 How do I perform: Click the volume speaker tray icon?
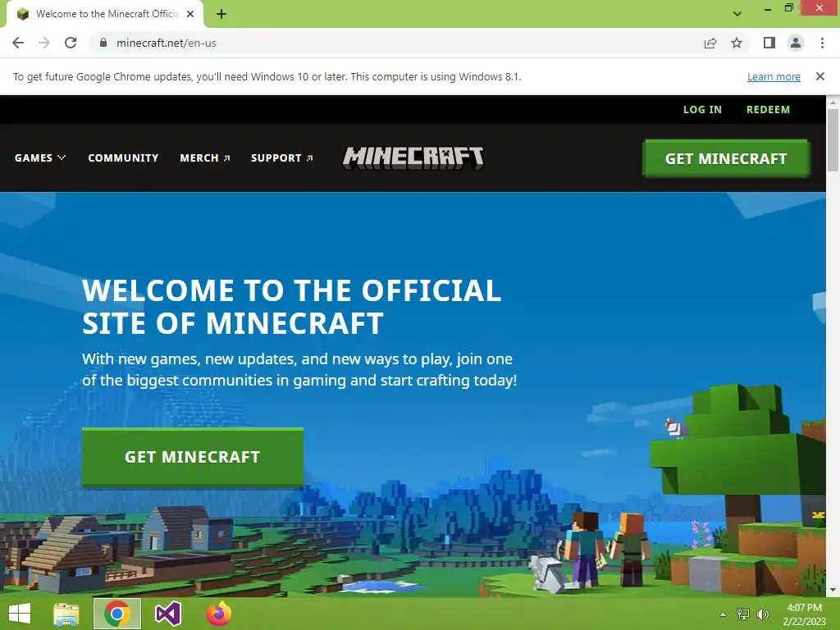point(763,614)
